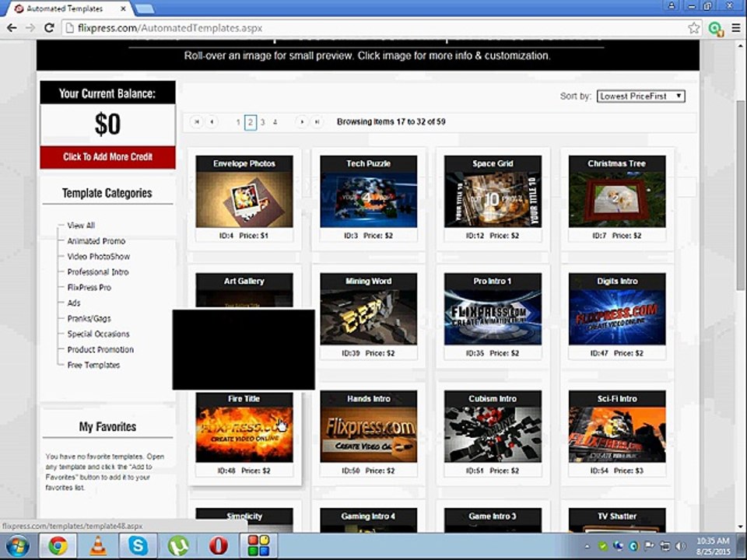Open VLC media player from the taskbar
Viewport: 747px width, 560px height.
point(98,546)
